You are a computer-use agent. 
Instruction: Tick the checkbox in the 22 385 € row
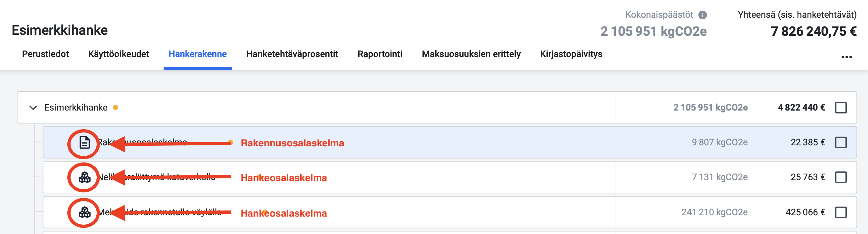pyautogui.click(x=841, y=142)
